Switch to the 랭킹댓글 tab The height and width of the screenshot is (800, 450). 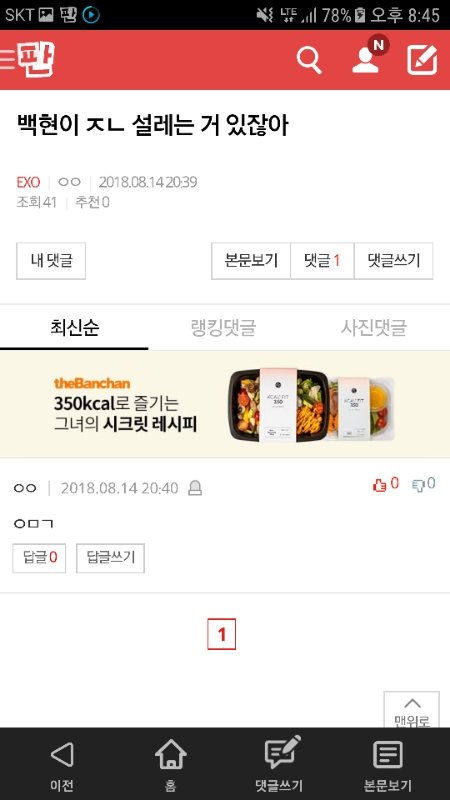point(223,328)
